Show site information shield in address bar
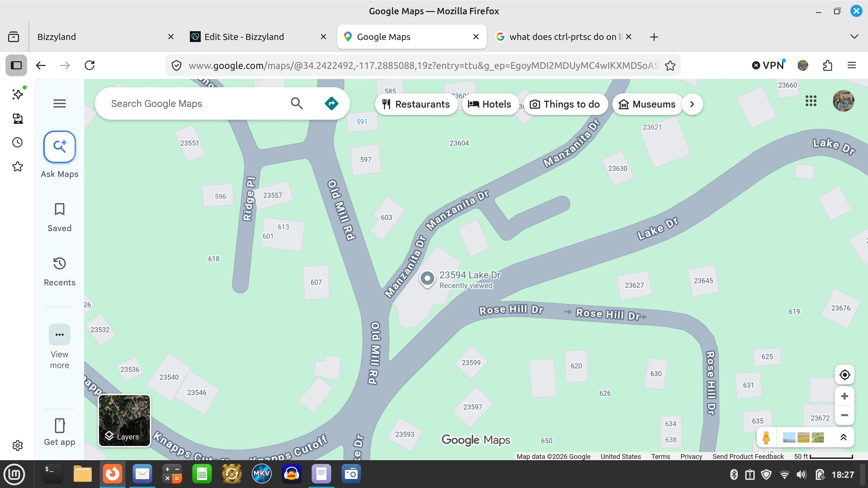Screen dimensions: 868x488 click(176, 65)
